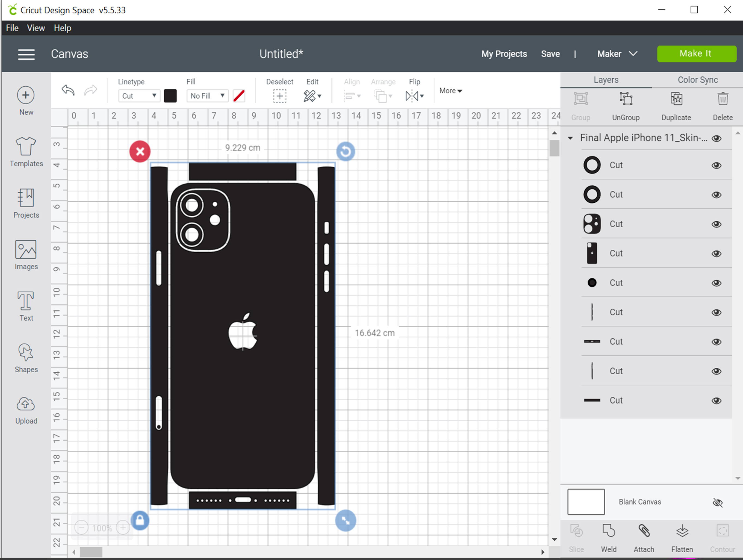
Task: Click the Delete trash icon
Action: [x=723, y=99]
